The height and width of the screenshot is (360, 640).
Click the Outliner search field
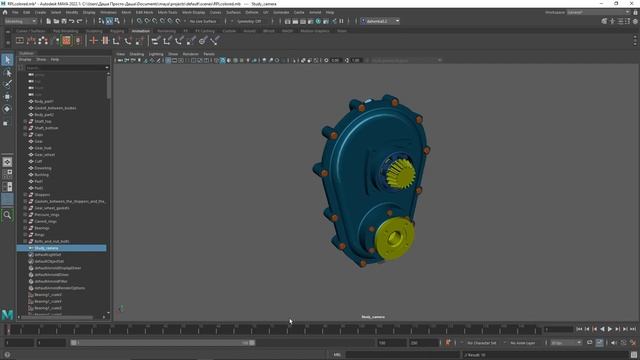click(66, 68)
